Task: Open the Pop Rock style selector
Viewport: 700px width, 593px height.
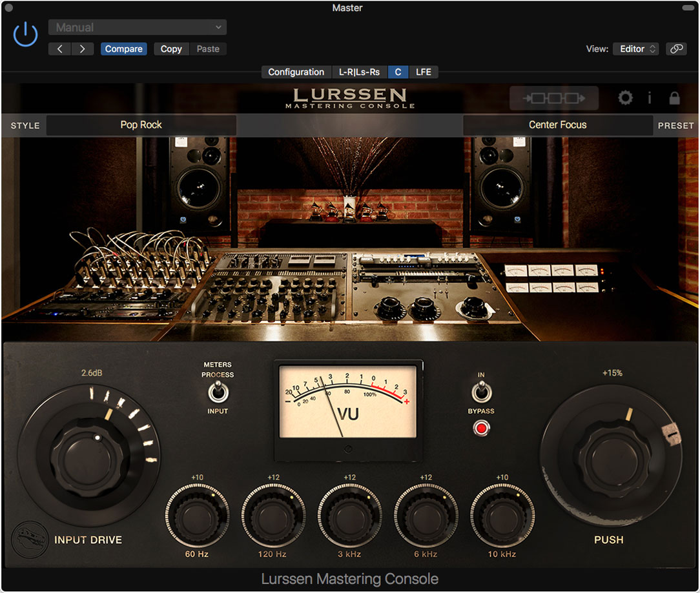Action: pos(141,125)
